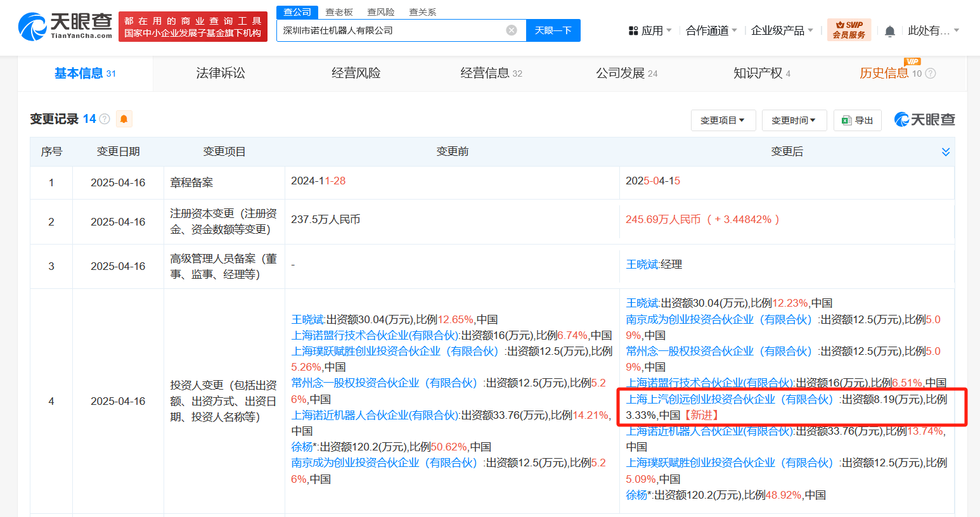The width and height of the screenshot is (980, 517).
Task: Open the 变更项目 filter dropdown
Action: [x=723, y=120]
